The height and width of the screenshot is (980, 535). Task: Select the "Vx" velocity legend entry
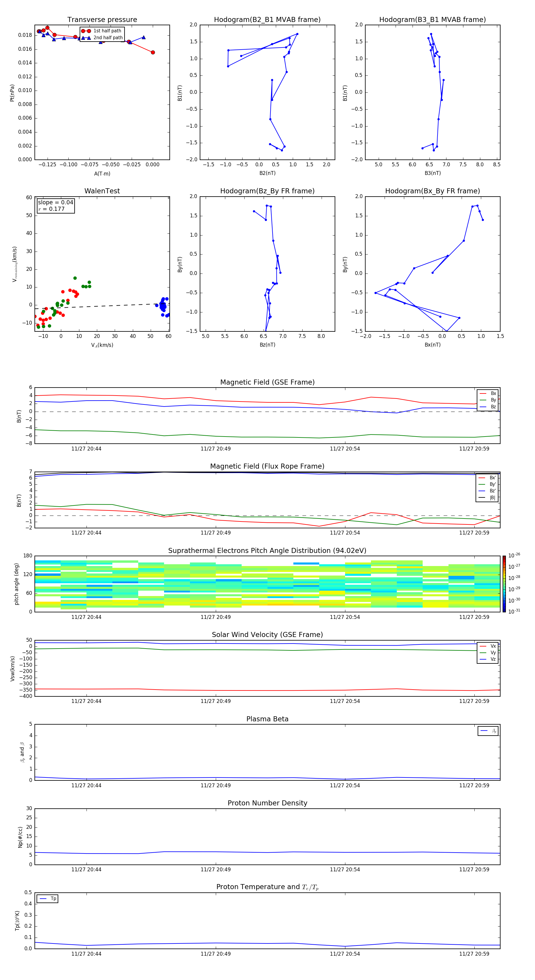click(488, 646)
